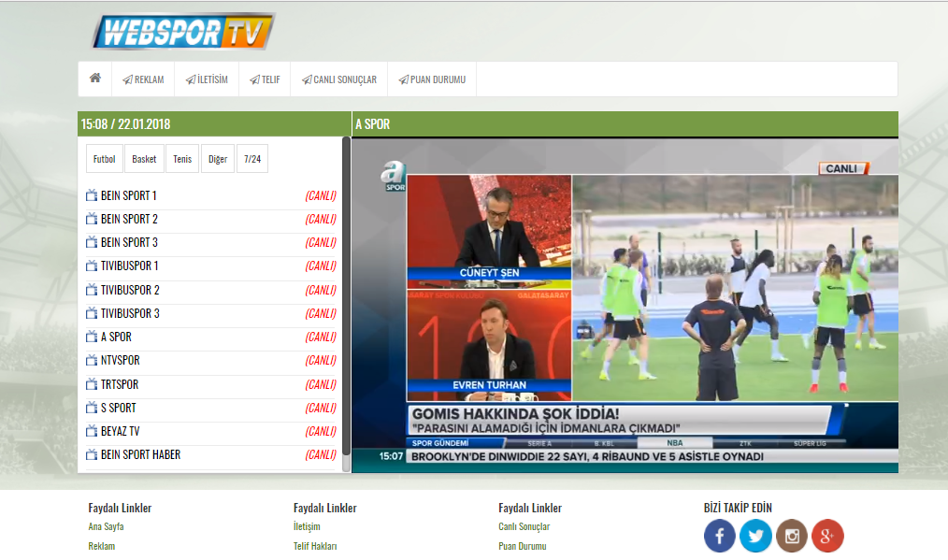Image resolution: width=948 pixels, height=560 pixels.
Task: Open the Ana Sayfa footer link
Action: coord(106,526)
